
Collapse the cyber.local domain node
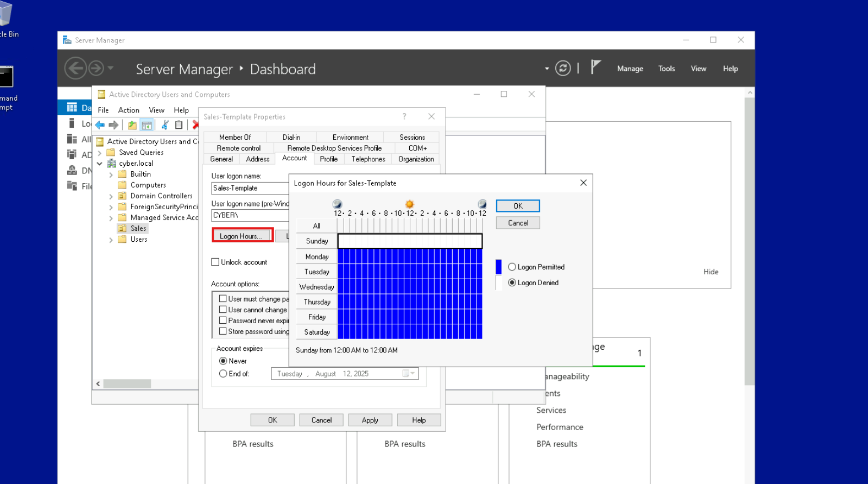(x=100, y=164)
